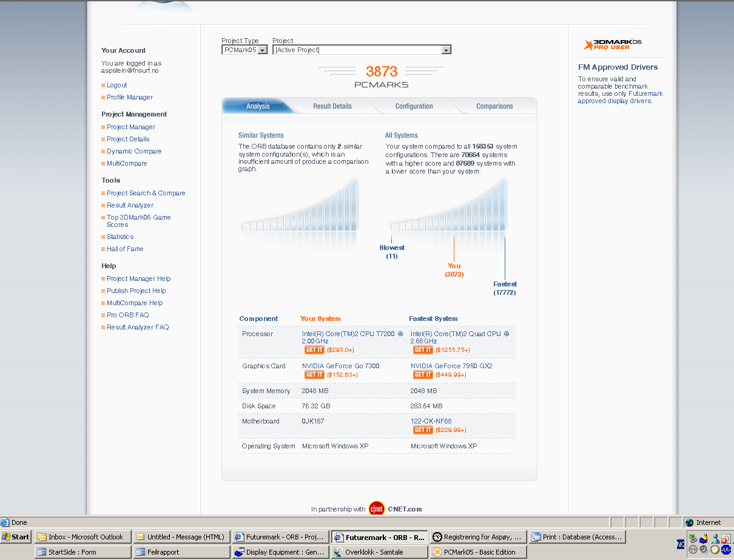Screen dimensions: 734x560
Task: Click the 76.32 GB disk space value
Action: [x=316, y=407]
